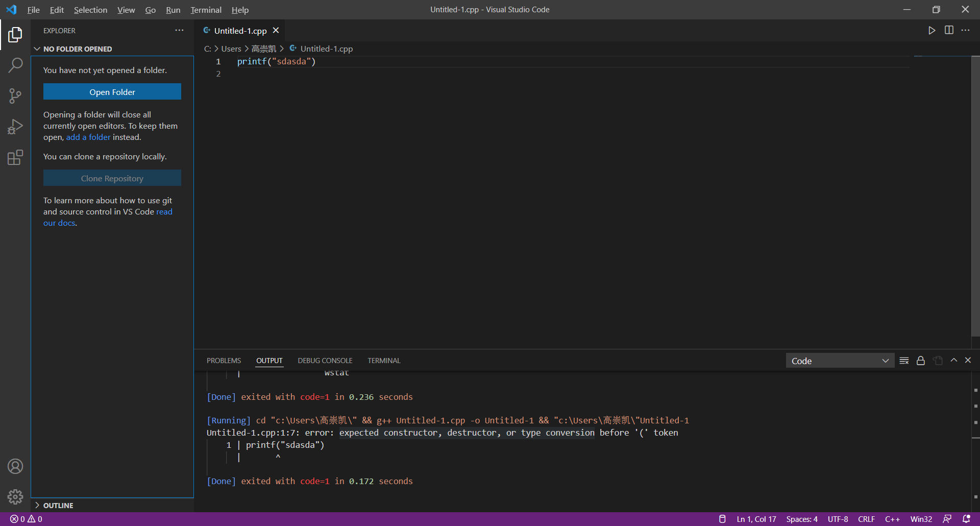Screen dimensions: 980x526
Task: Close the Untitled-1.cpp editor tab
Action: tap(276, 31)
